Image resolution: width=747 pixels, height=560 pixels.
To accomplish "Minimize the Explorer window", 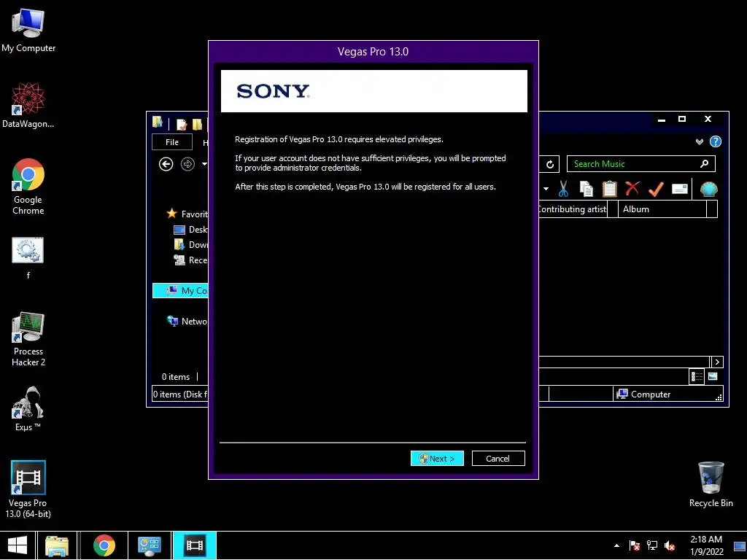I will coord(661,120).
